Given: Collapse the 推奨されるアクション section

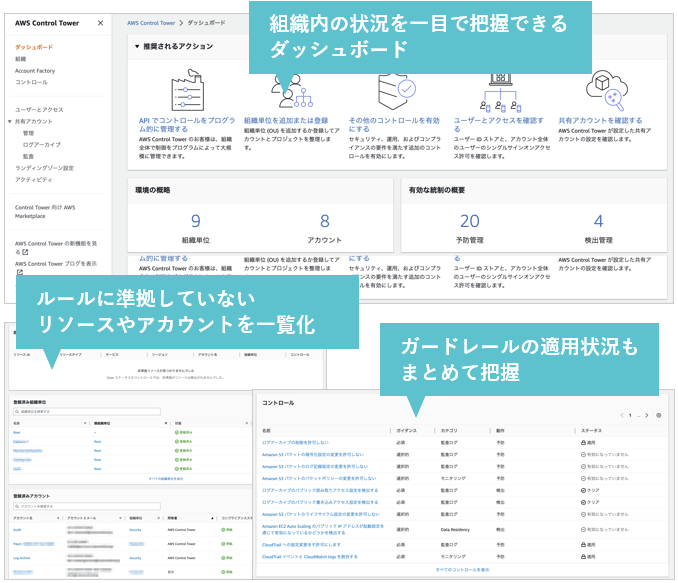Looking at the screenshot, I should [137, 46].
